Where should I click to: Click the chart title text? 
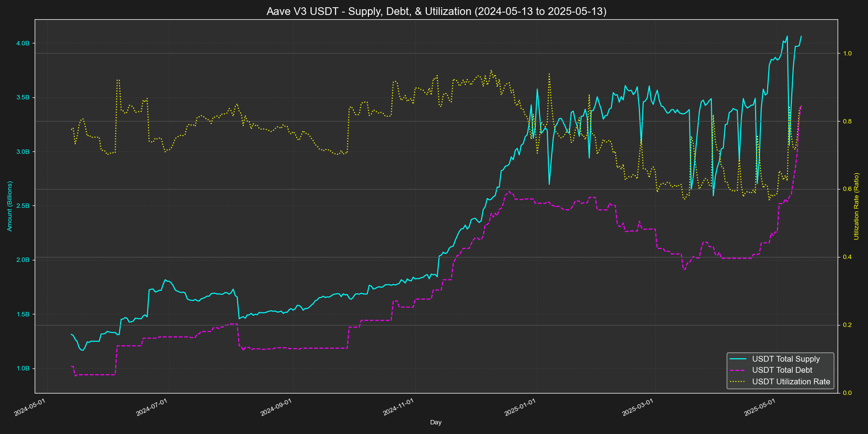click(x=436, y=11)
